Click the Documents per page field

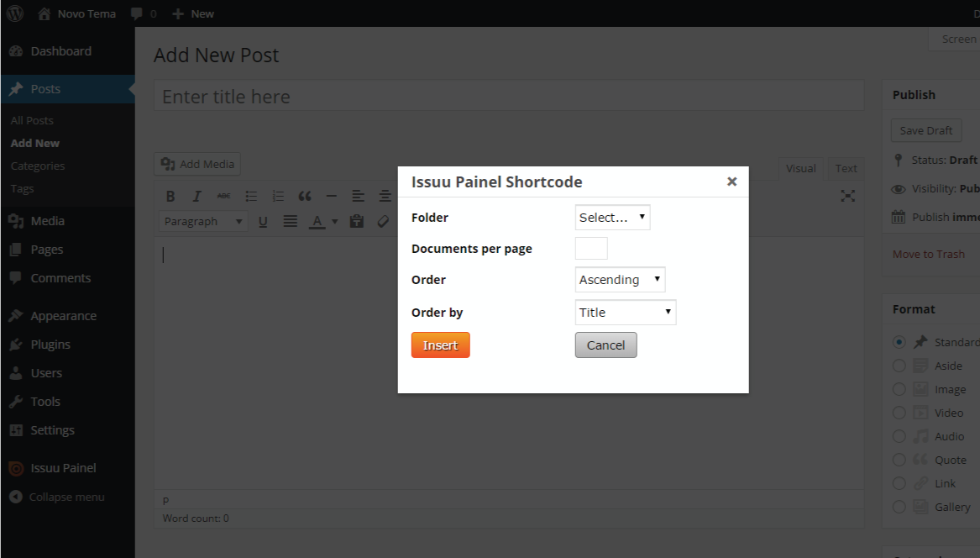pos(591,249)
